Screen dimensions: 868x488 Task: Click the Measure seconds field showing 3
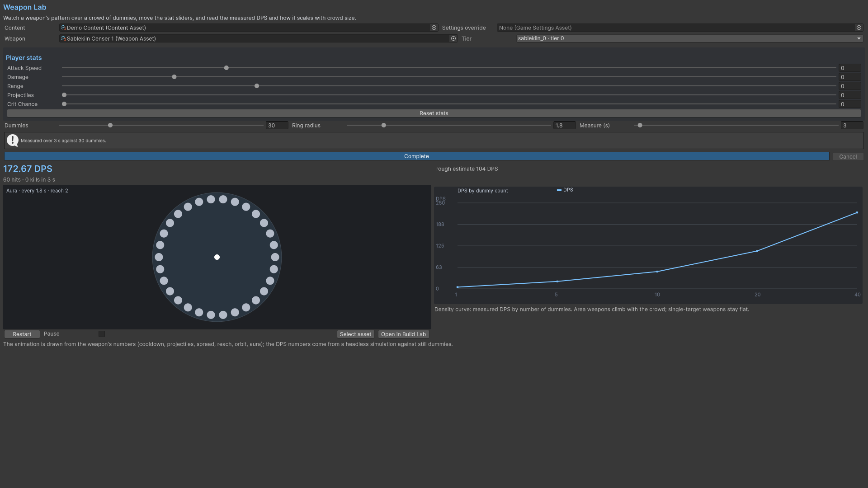pos(852,126)
